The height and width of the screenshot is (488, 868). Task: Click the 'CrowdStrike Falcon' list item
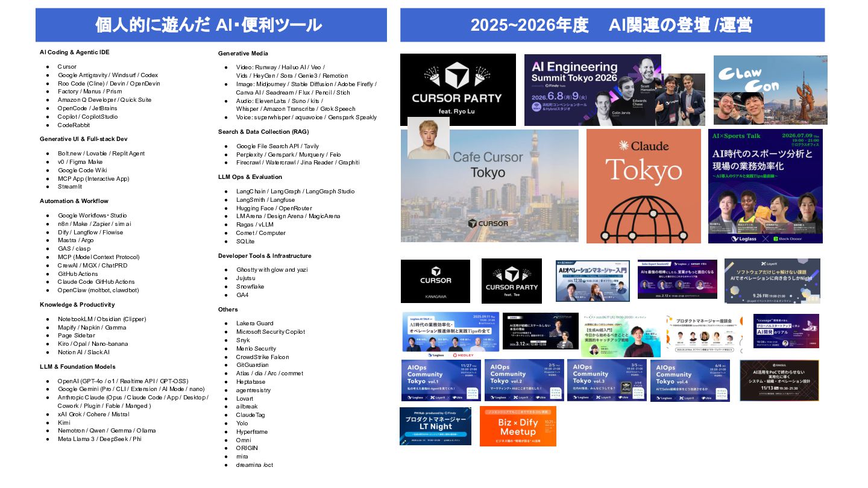(x=262, y=357)
